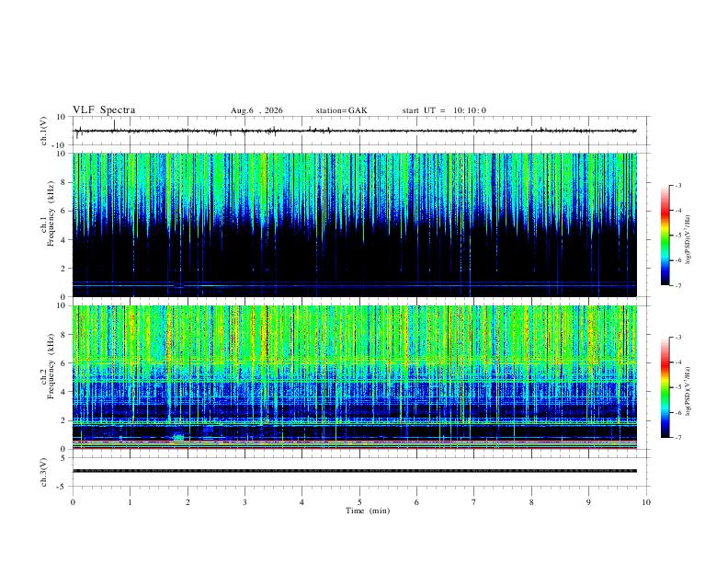Click the 8 minute tick on the time axis
Screen dimensions: 728x563
tap(531, 502)
